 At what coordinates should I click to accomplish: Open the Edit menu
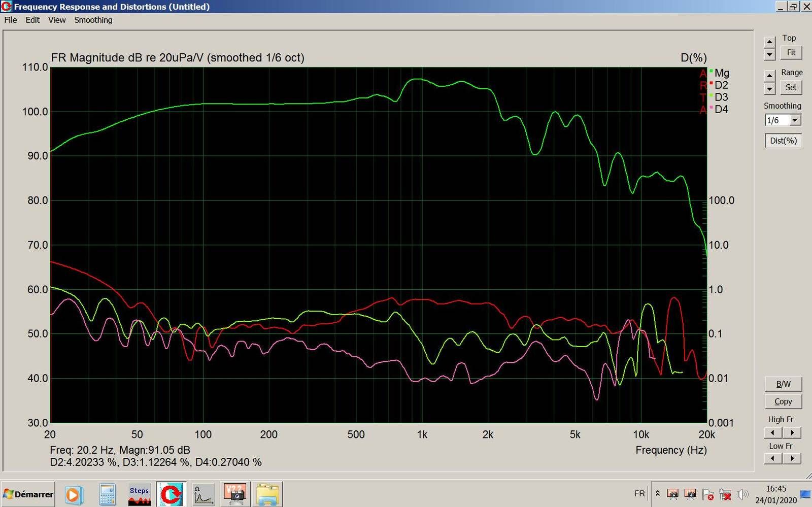32,20
